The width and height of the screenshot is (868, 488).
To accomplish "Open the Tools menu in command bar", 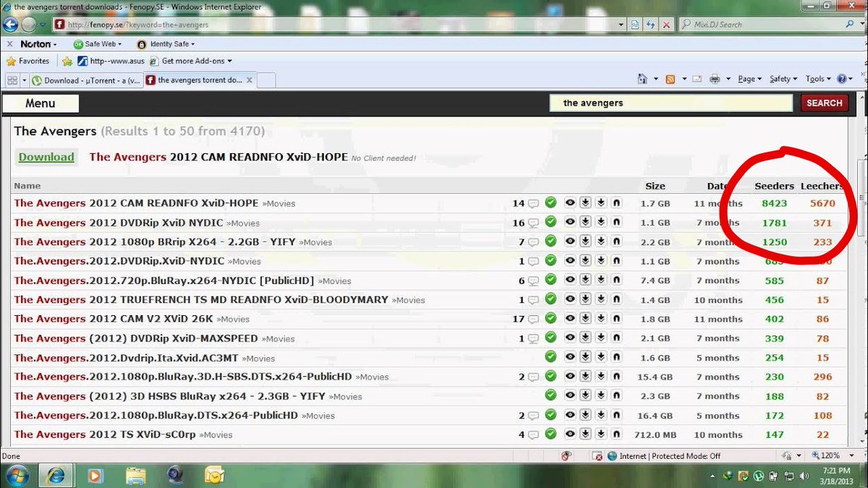I will [817, 80].
